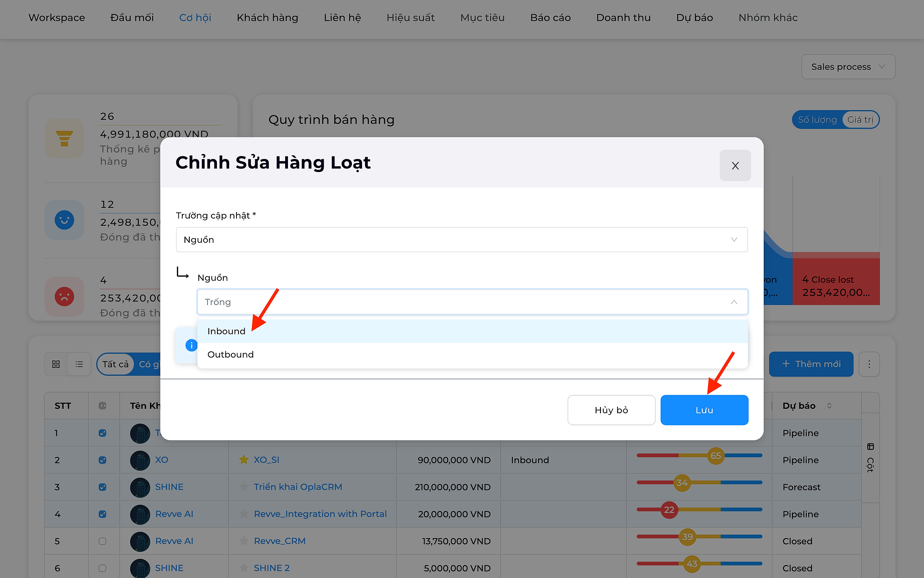Uncheck the row 2 XO checkbox

103,460
